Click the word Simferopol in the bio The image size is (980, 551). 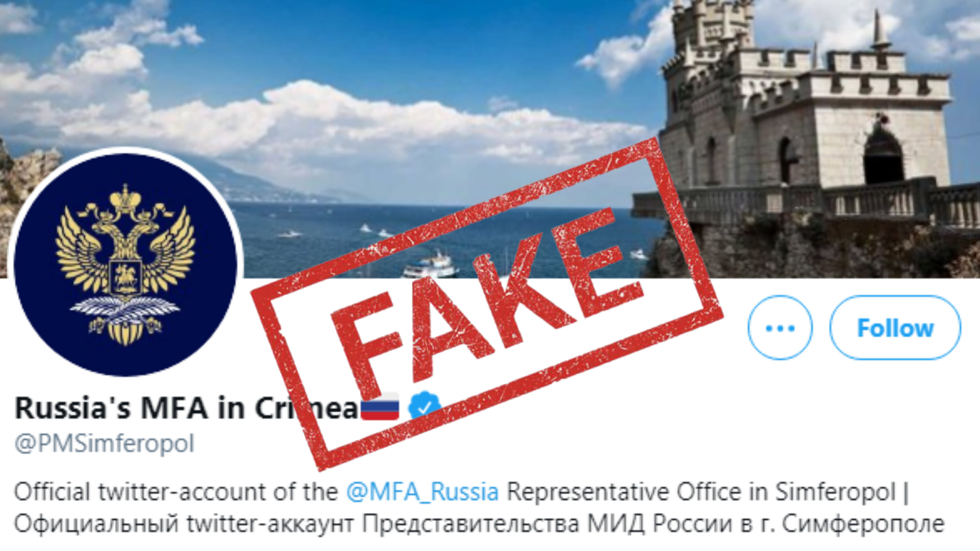tap(836, 492)
